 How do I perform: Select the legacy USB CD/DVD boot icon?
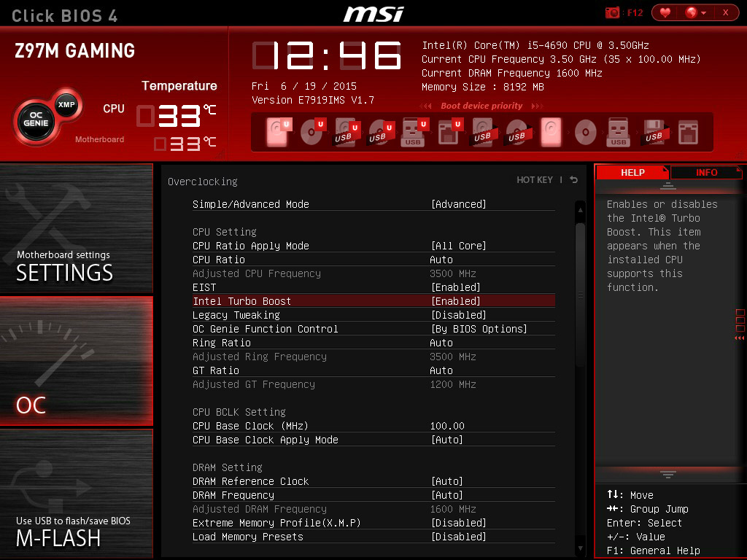coord(517,132)
